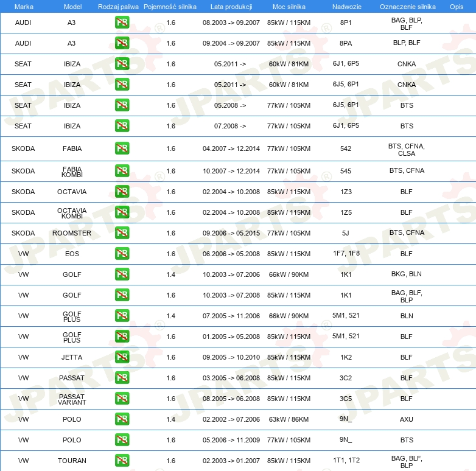This screenshot has height=471, width=476.
Task: Click engine code BTS, CFNA, CLSA cell
Action: [x=407, y=150]
